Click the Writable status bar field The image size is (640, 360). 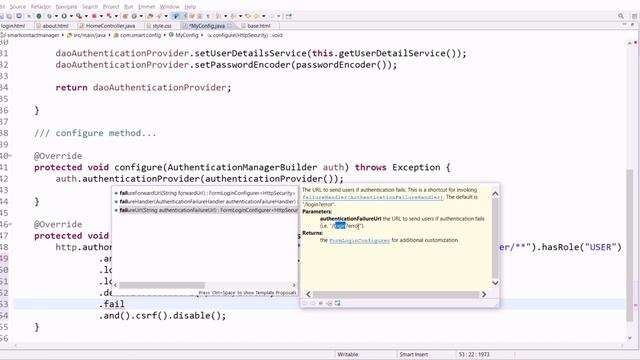(x=347, y=354)
